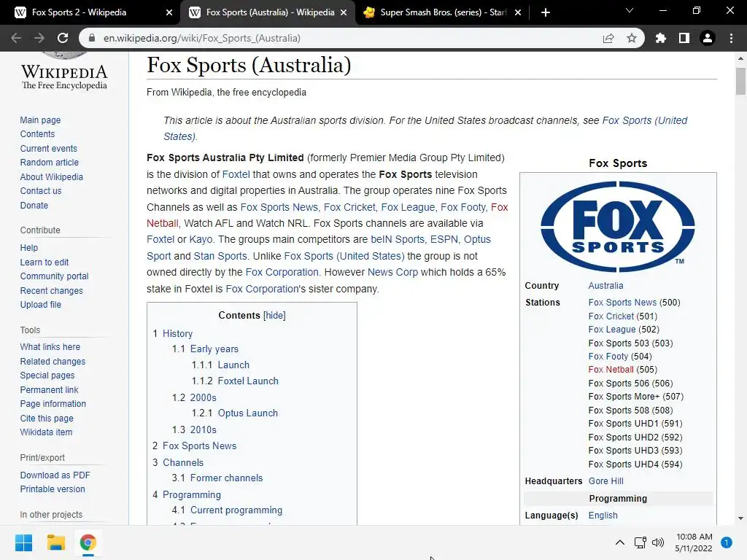Viewport: 747px width, 560px height.
Task: Click the Fox Sports logo image in infobox
Action: (618, 226)
